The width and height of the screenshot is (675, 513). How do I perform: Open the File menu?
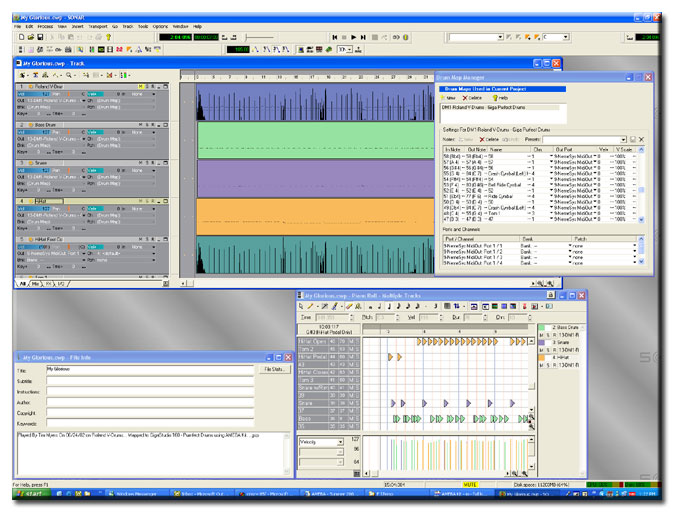pos(17,27)
